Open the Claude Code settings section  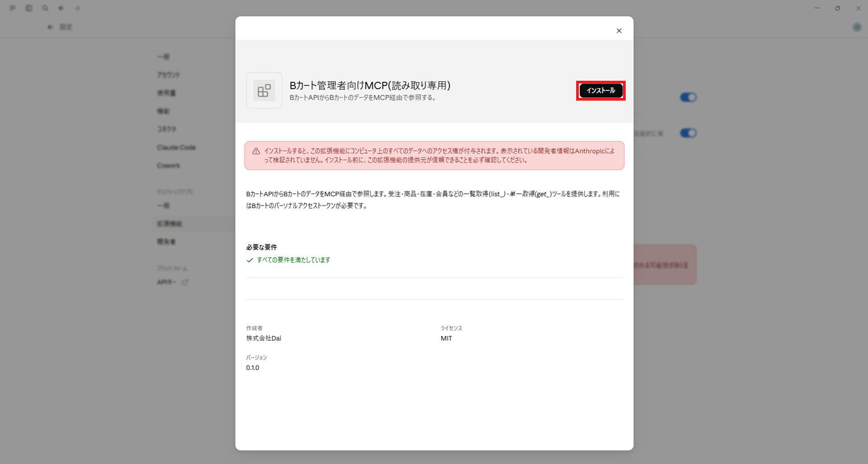tap(176, 147)
